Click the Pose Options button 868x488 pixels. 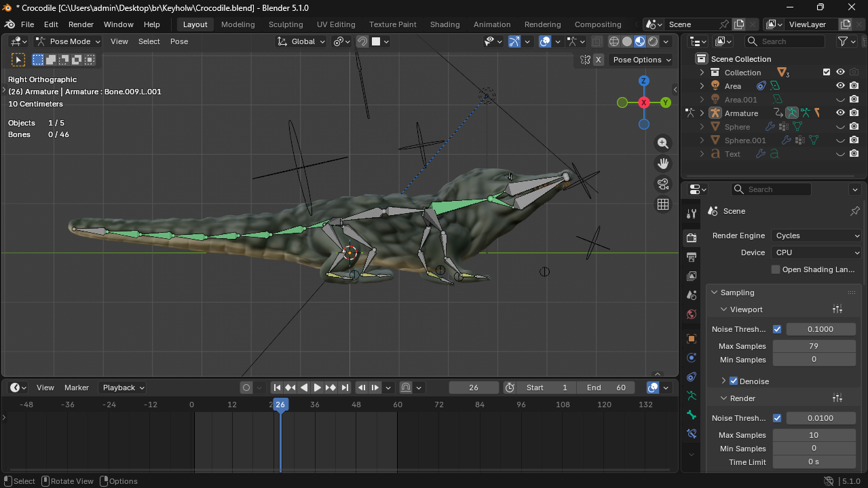coord(641,60)
